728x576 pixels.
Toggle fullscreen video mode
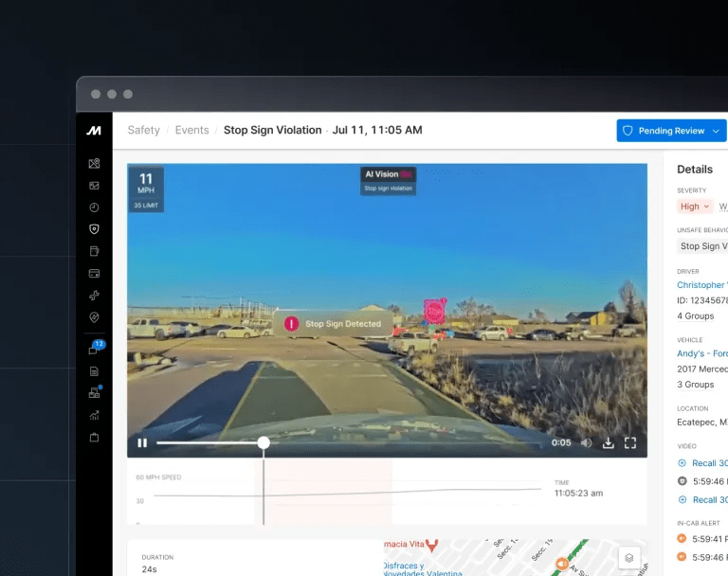(629, 442)
